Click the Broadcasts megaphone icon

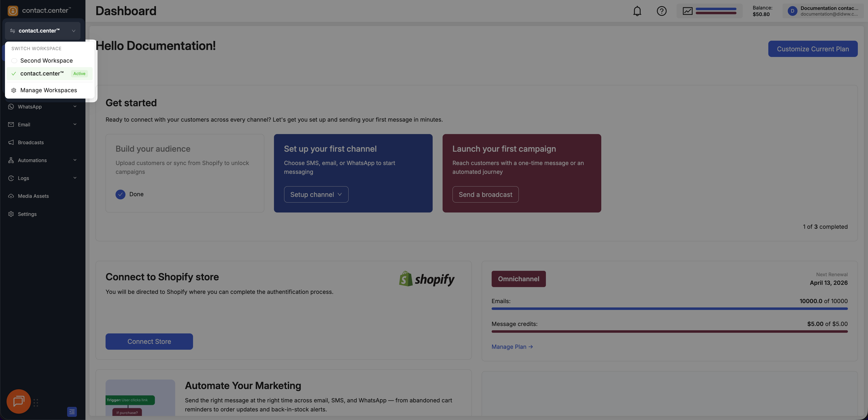click(x=11, y=143)
